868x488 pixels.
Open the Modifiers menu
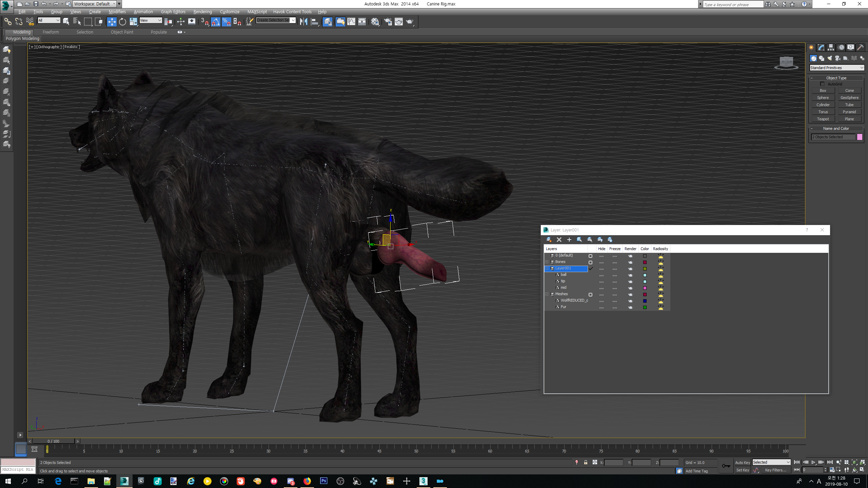pos(117,12)
